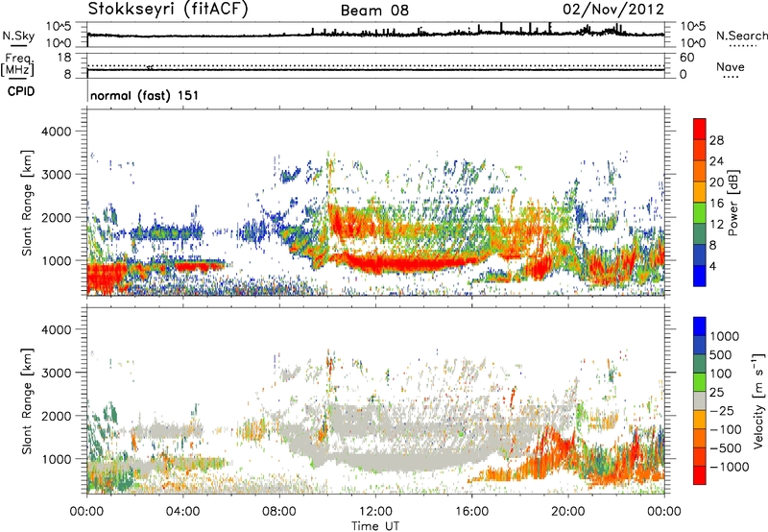Screen dimensions: 768x532
Task: Click the "Freq. [MHz]" axis label
Action: [17, 65]
